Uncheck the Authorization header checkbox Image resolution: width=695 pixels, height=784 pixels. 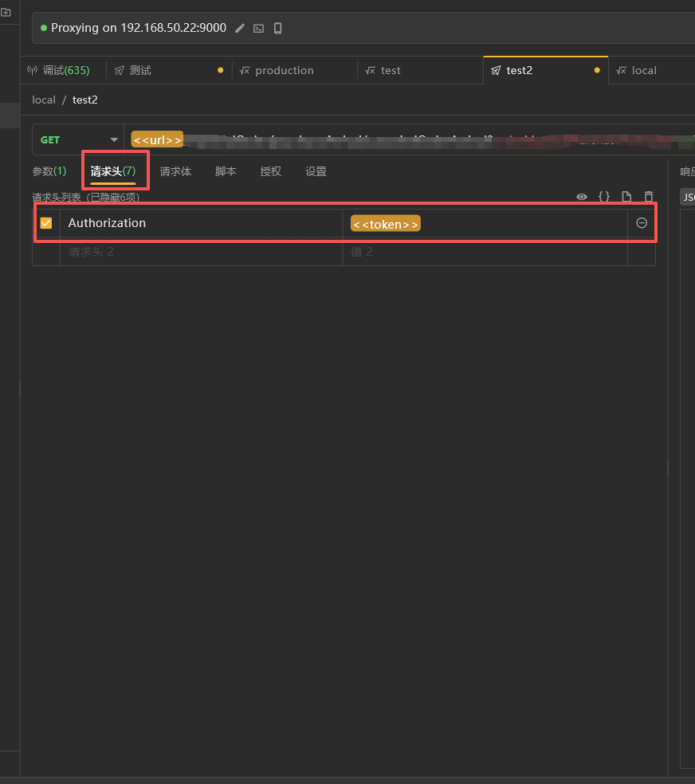point(46,223)
